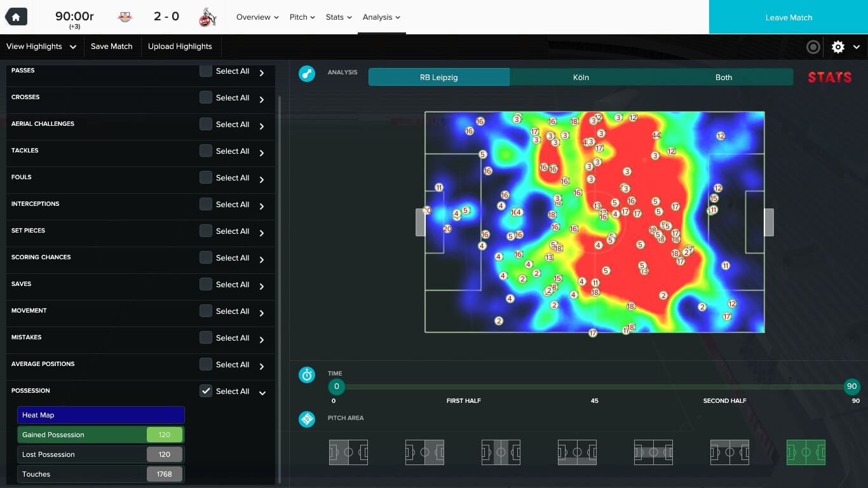Select the Lost Possession option
Viewport: 868px width, 488px height.
coord(100,454)
